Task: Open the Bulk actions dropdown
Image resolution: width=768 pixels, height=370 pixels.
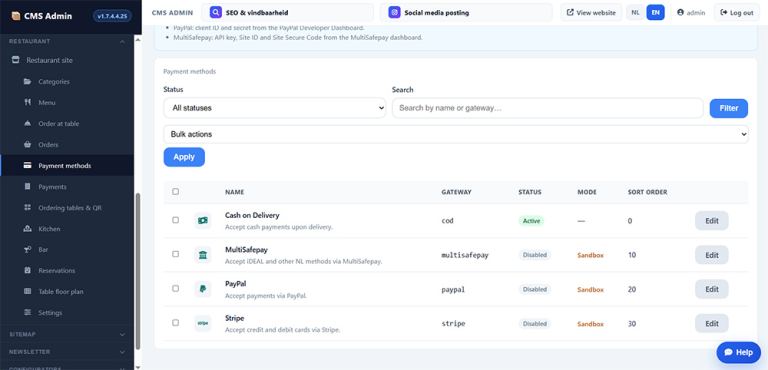Action: [x=456, y=134]
